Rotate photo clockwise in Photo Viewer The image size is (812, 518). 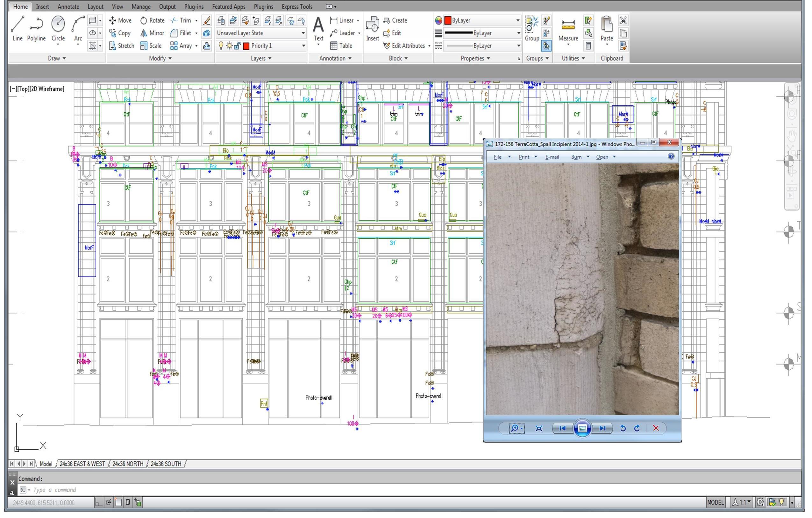637,428
